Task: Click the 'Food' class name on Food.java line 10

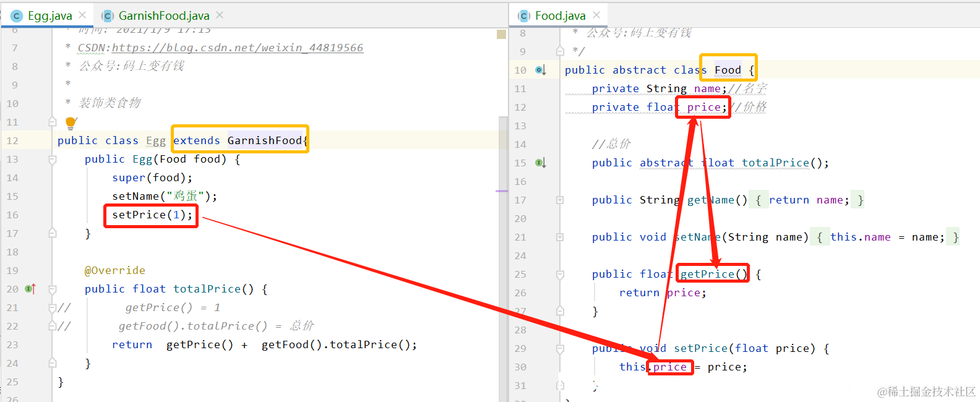Action: [728, 70]
